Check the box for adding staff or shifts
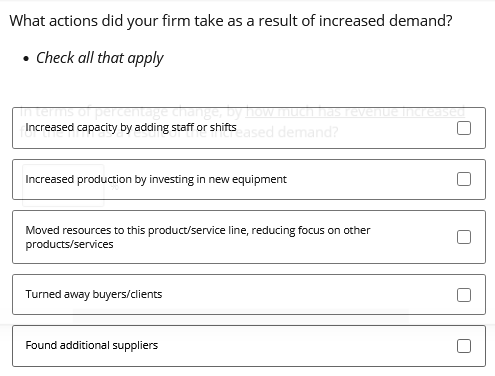 point(464,128)
